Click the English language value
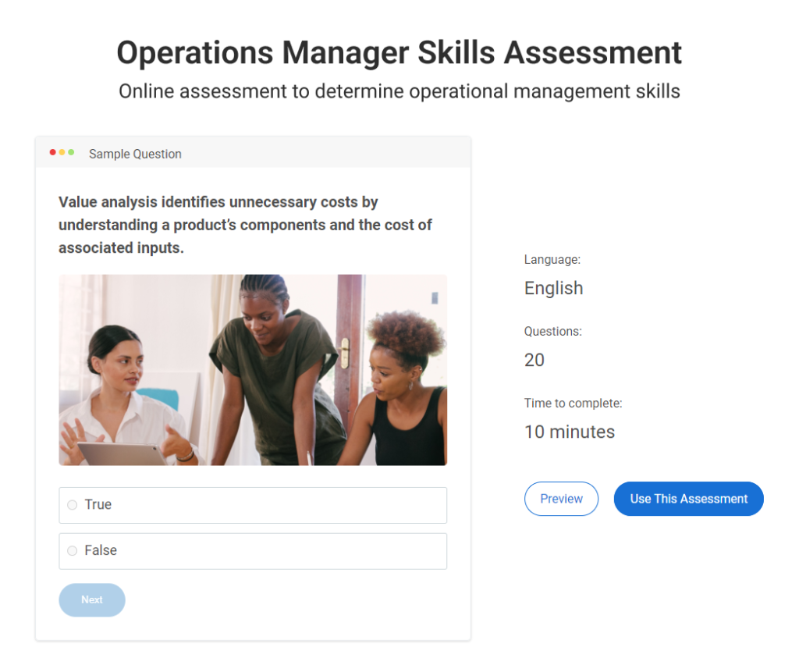This screenshot has height=672, width=799. (553, 288)
